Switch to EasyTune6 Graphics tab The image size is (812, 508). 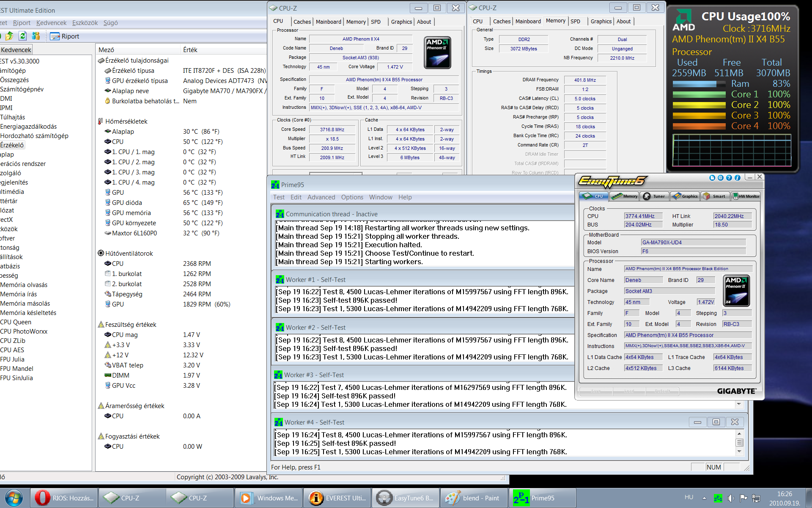click(685, 196)
